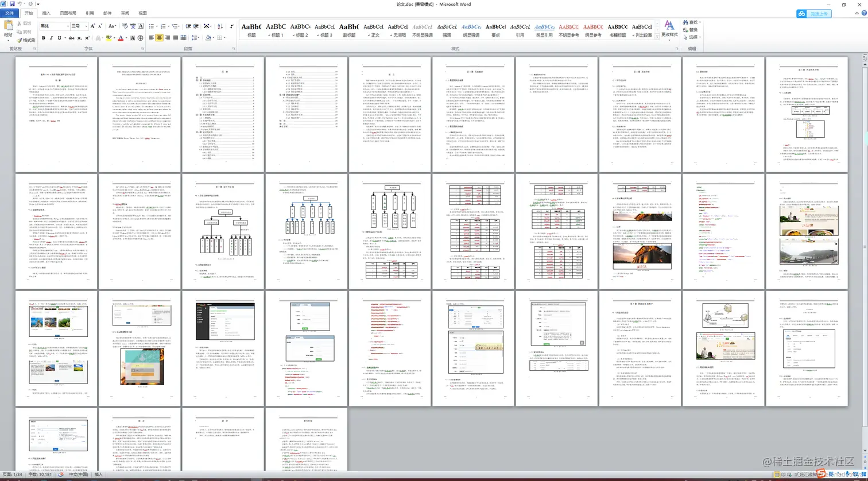The width and height of the screenshot is (868, 481).
Task: Apply the 正文 body text style
Action: (374, 29)
